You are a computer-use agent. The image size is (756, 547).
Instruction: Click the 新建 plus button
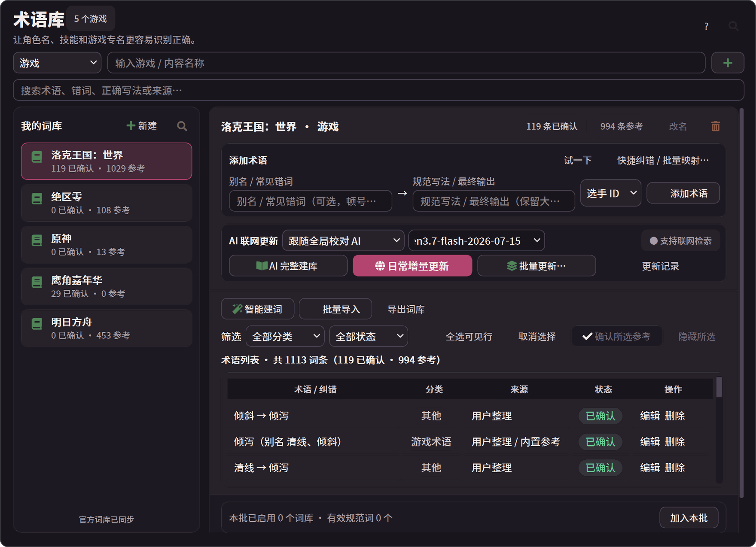(142, 126)
